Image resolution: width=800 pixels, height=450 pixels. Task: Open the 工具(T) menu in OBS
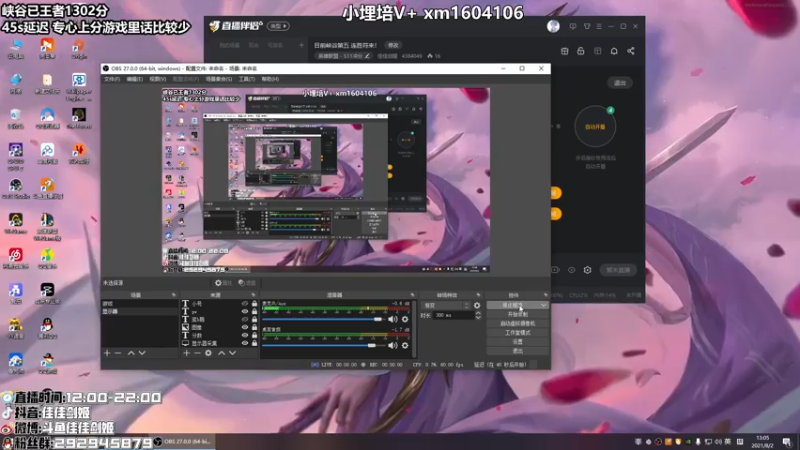click(247, 79)
